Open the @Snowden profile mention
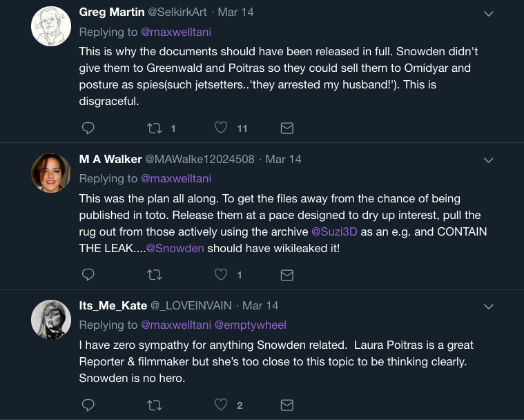This screenshot has height=420, width=524. pos(175,248)
